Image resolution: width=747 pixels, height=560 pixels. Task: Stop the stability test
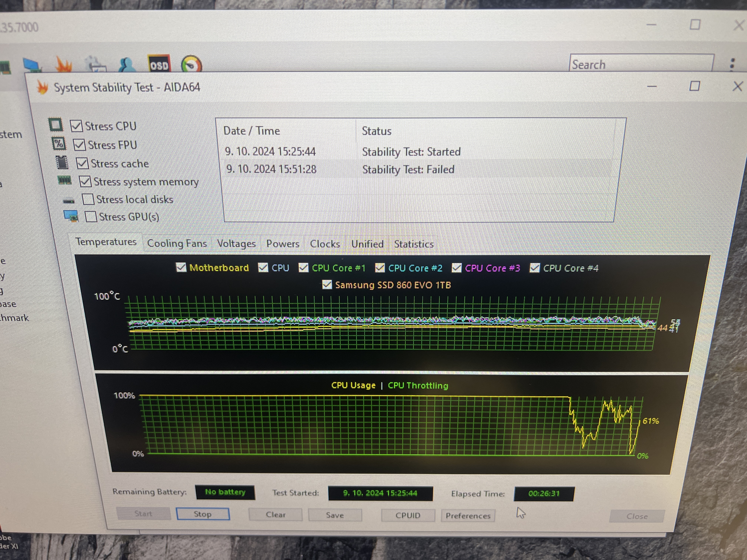(x=203, y=514)
